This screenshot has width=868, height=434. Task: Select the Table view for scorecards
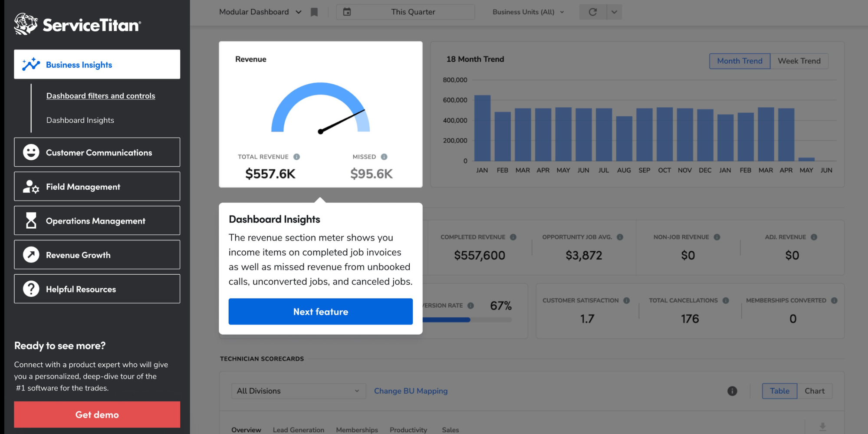coord(779,391)
